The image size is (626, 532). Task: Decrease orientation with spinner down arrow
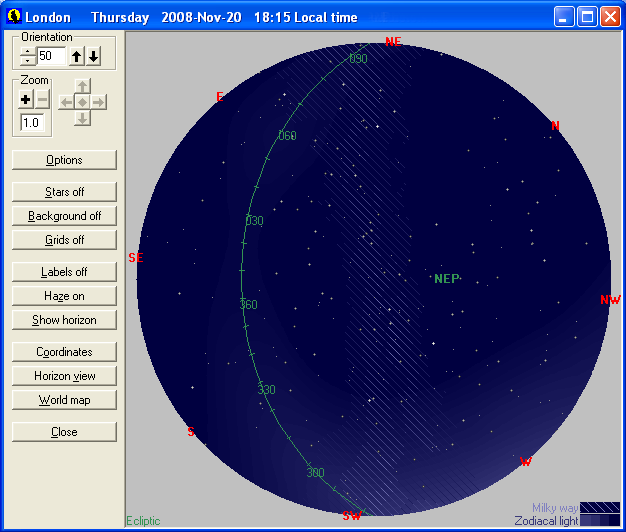(28, 60)
